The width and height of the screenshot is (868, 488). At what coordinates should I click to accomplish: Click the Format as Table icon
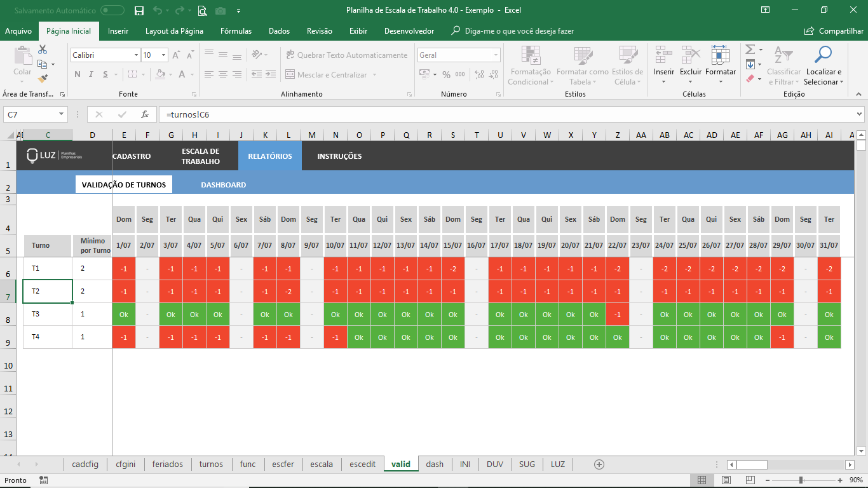583,55
